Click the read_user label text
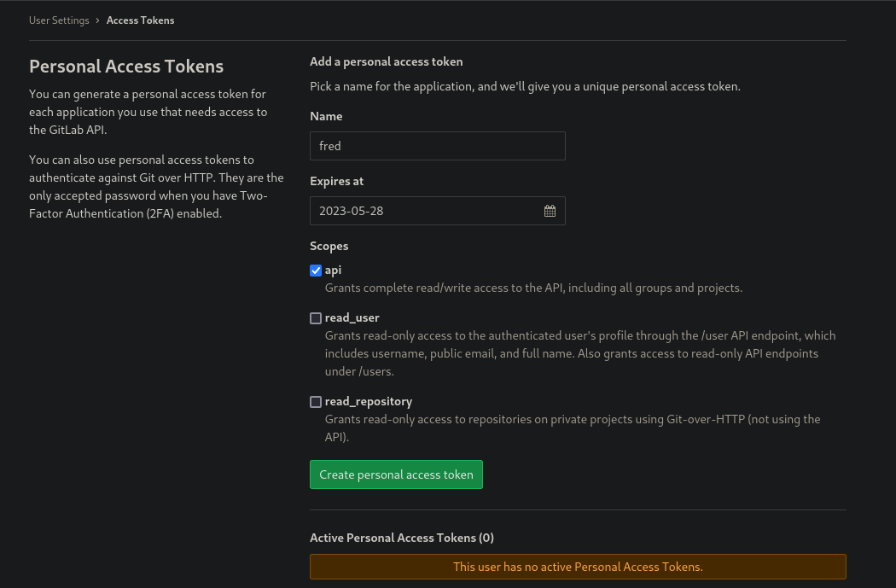The height and width of the screenshot is (588, 896). (352, 317)
